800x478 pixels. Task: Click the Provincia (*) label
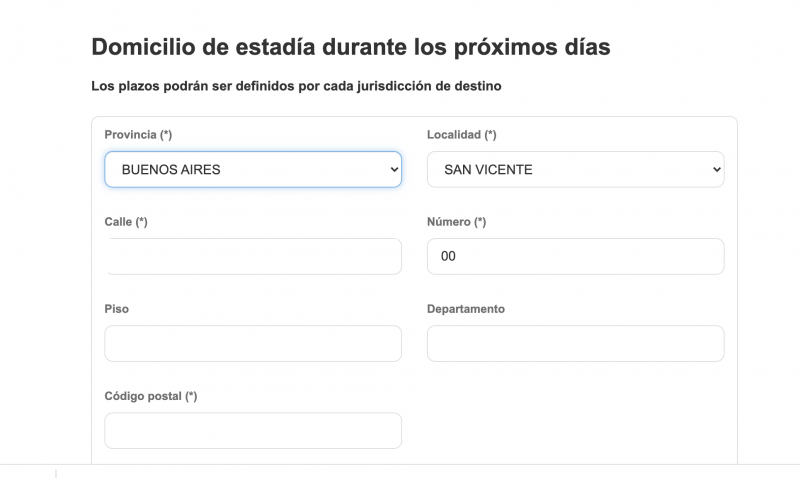click(x=138, y=135)
